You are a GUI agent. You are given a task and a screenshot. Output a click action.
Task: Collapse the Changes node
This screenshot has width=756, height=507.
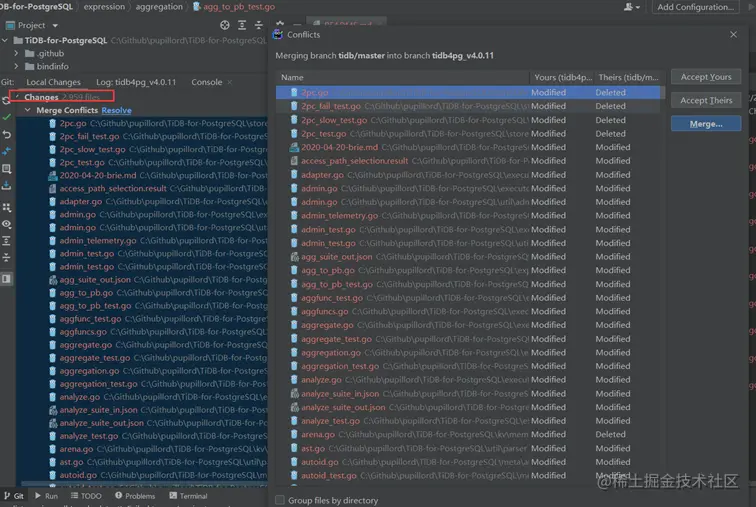(x=17, y=97)
